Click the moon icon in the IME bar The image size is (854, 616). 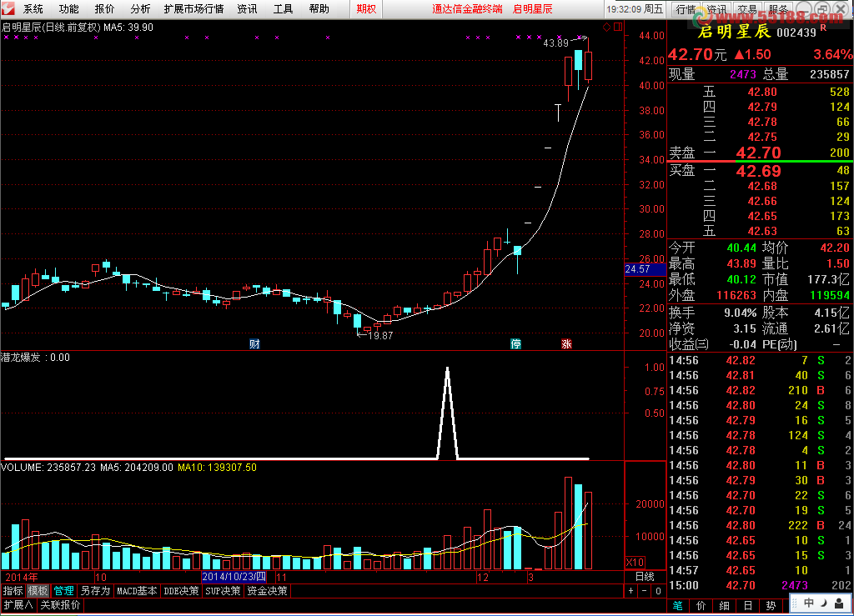point(824,603)
